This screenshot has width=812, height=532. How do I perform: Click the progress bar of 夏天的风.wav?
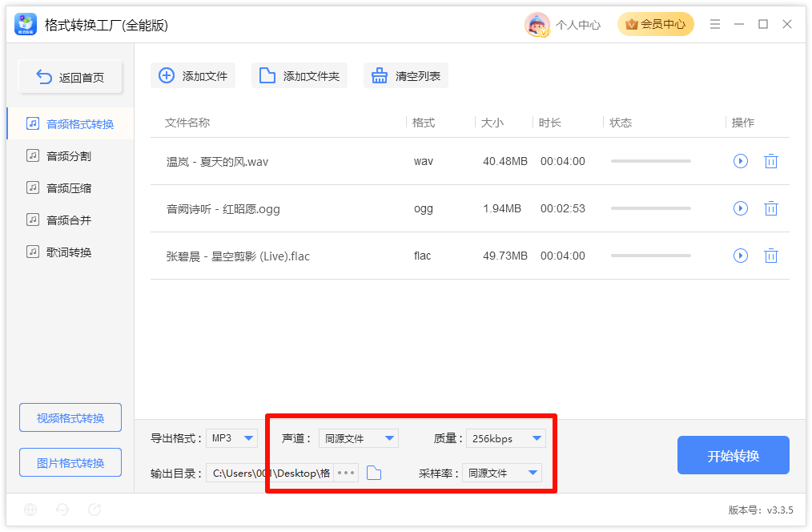(x=650, y=161)
